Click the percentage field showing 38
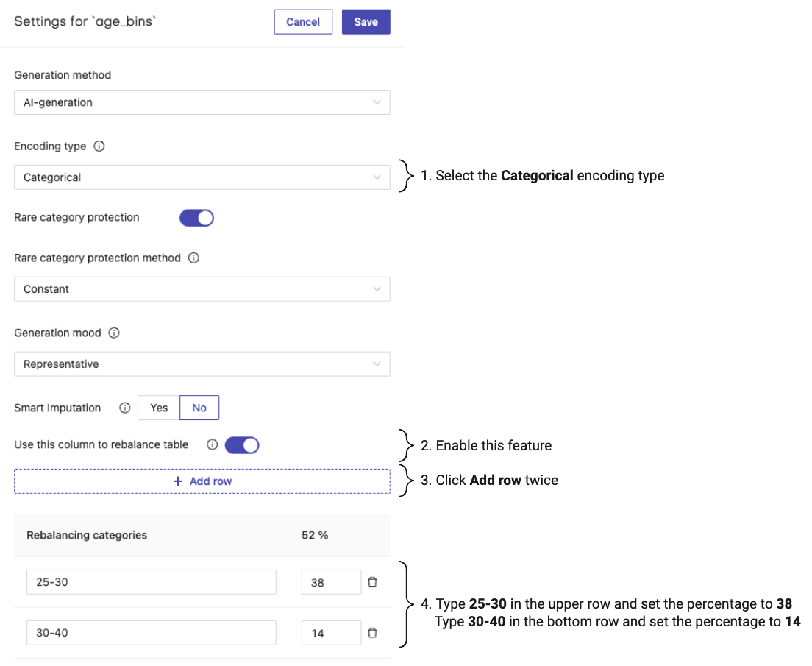 pyautogui.click(x=331, y=582)
